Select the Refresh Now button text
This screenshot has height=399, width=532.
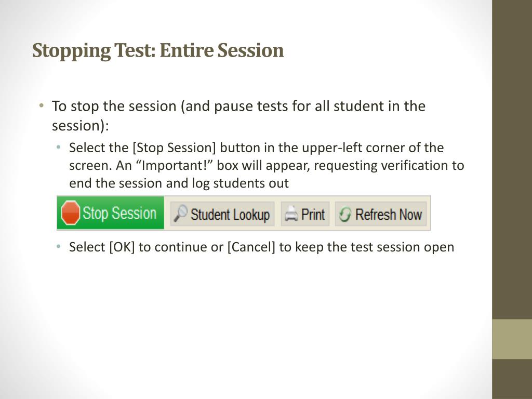(389, 215)
